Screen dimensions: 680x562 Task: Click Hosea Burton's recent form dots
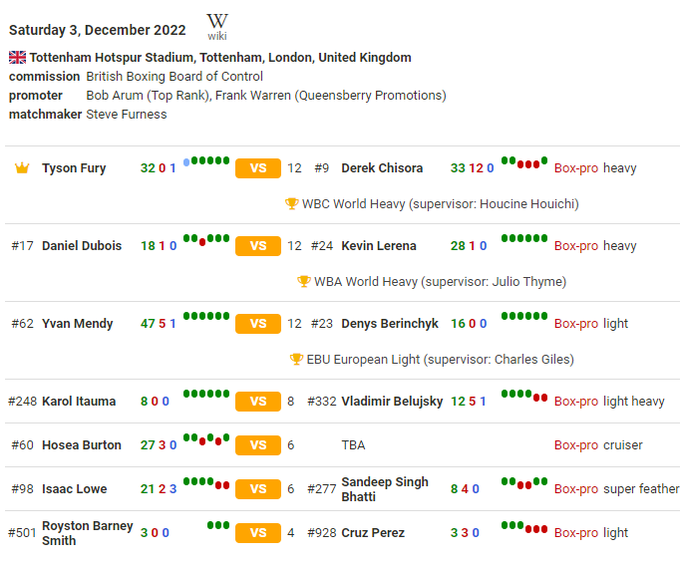pyautogui.click(x=207, y=440)
